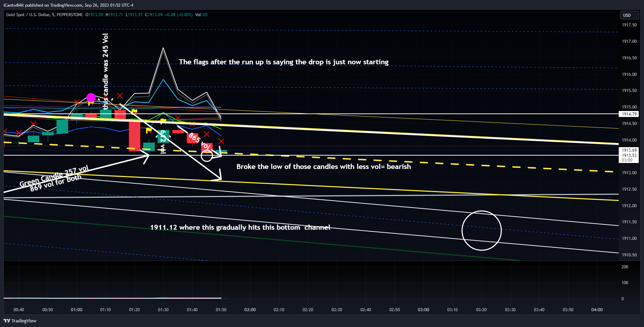The image size is (644, 327).
Task: Click the '1910.50' price axis label
Action: tap(629, 255)
